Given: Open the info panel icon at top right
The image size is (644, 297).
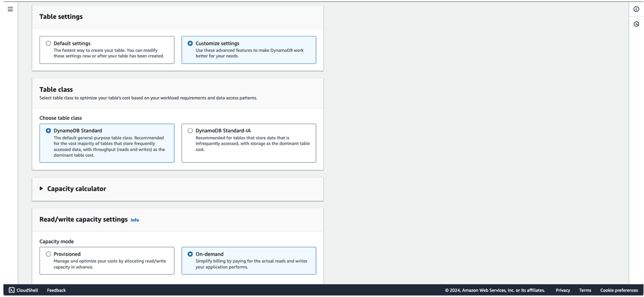Looking at the screenshot, I should tap(636, 9).
